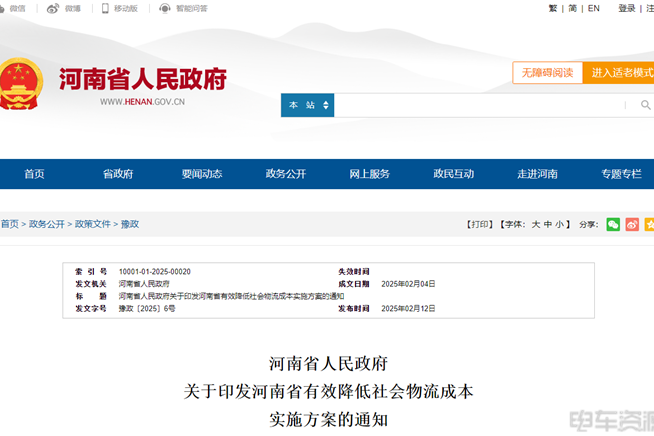Click the document title in info table
The height and width of the screenshot is (436, 654).
(231, 296)
